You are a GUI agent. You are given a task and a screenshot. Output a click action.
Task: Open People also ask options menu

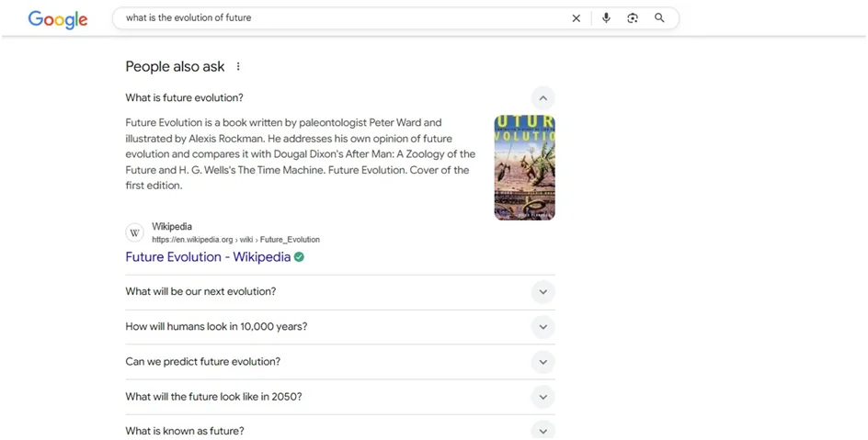click(x=238, y=66)
